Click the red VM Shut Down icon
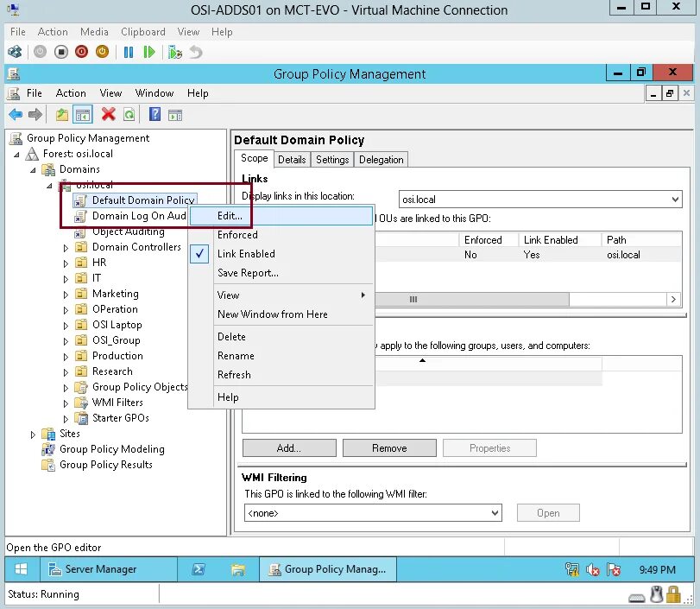The width and height of the screenshot is (700, 609). pyautogui.click(x=81, y=53)
